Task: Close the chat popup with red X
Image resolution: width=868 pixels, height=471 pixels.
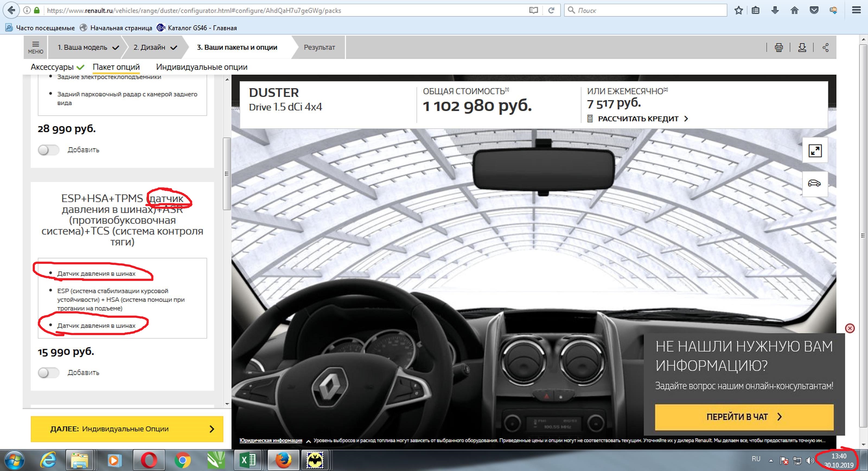Action: (850, 328)
